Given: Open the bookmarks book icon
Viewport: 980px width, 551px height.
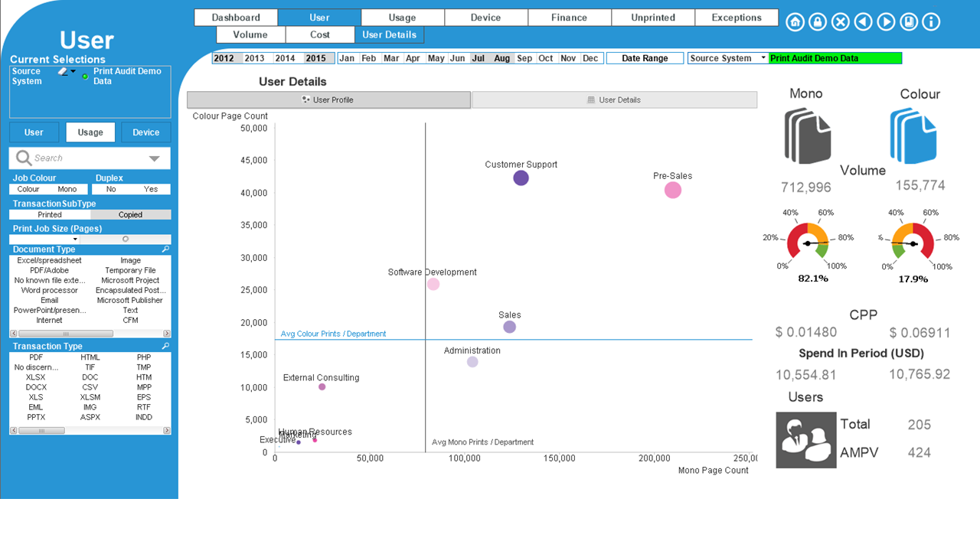Looking at the screenshot, I should click(908, 22).
